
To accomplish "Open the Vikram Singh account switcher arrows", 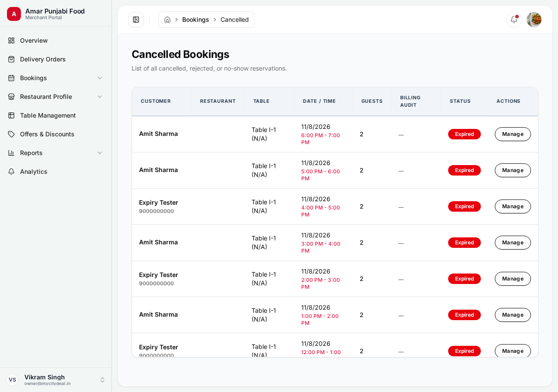I will (x=102, y=380).
